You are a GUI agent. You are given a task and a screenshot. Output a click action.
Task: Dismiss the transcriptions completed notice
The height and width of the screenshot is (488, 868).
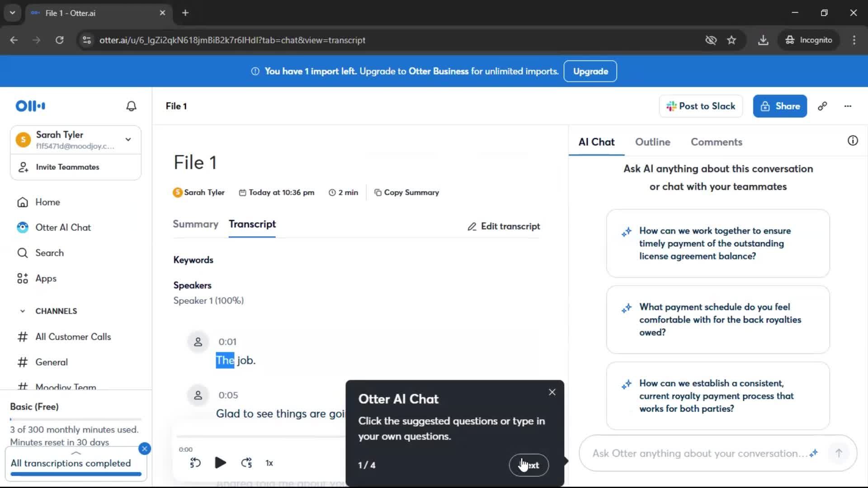[145, 449]
